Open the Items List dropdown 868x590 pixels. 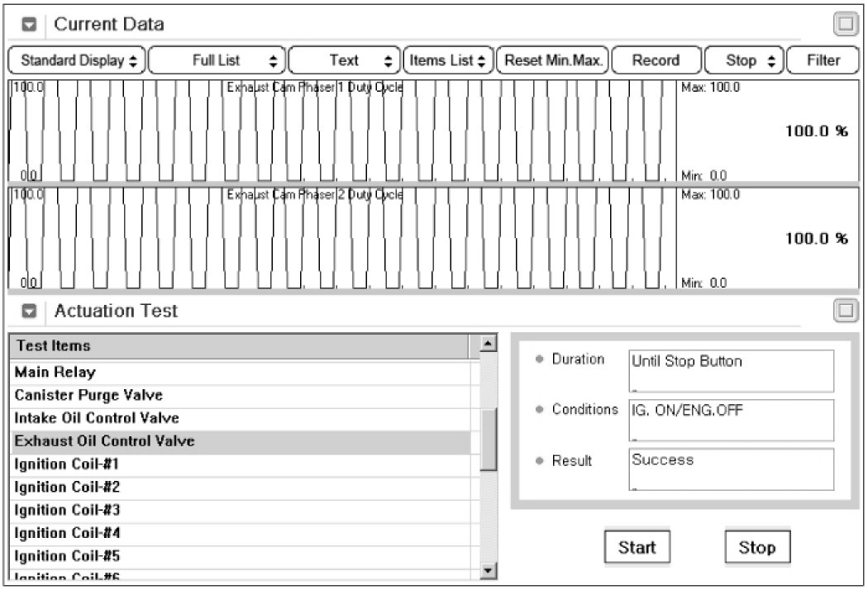pos(447,60)
